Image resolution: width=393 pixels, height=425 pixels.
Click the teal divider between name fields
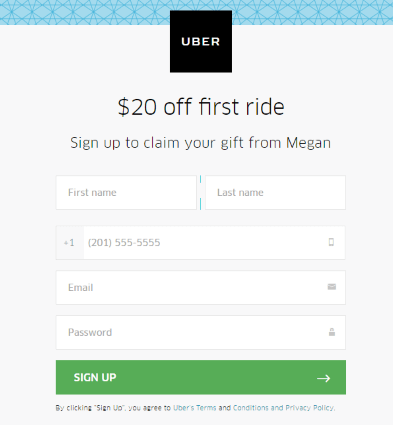pyautogui.click(x=200, y=193)
